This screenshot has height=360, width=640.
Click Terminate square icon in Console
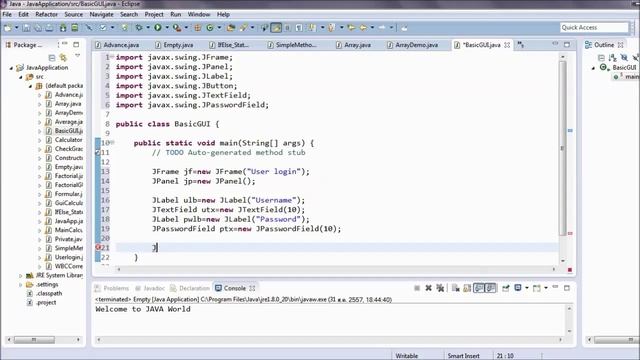[x=417, y=288]
